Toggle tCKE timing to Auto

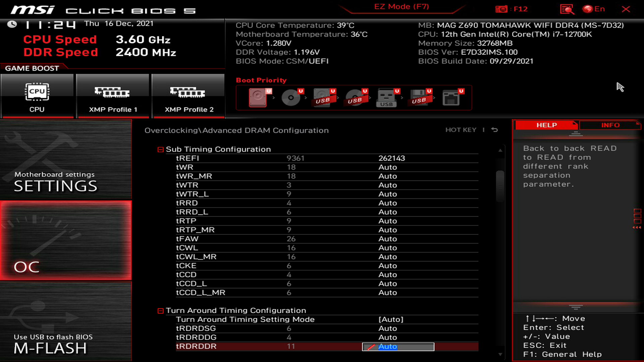[388, 266]
